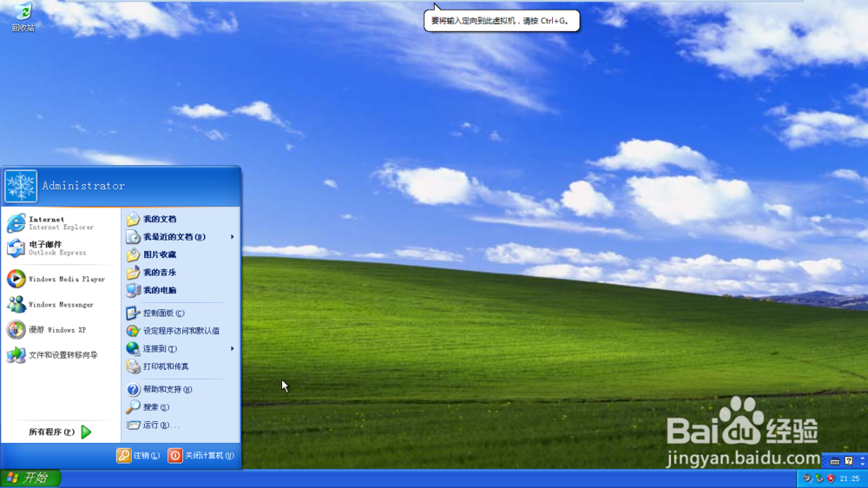Start Windows Messenger
Viewport: 868px width, 488px height.
click(61, 304)
